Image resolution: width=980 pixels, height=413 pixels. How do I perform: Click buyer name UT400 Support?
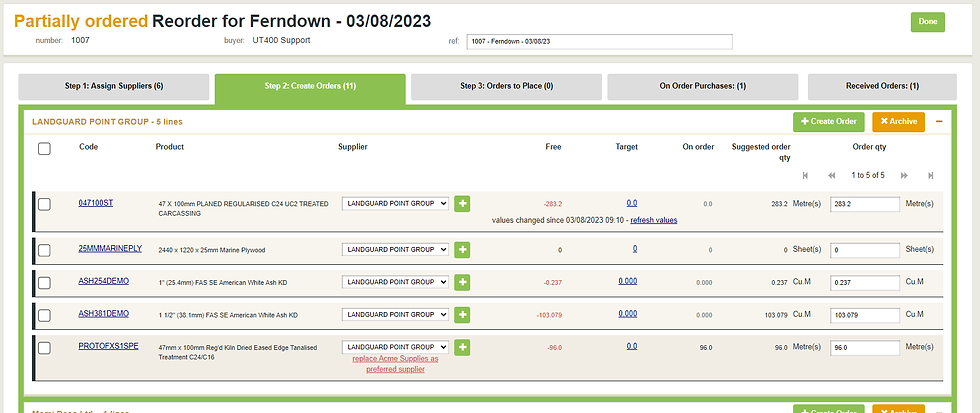[x=282, y=41]
